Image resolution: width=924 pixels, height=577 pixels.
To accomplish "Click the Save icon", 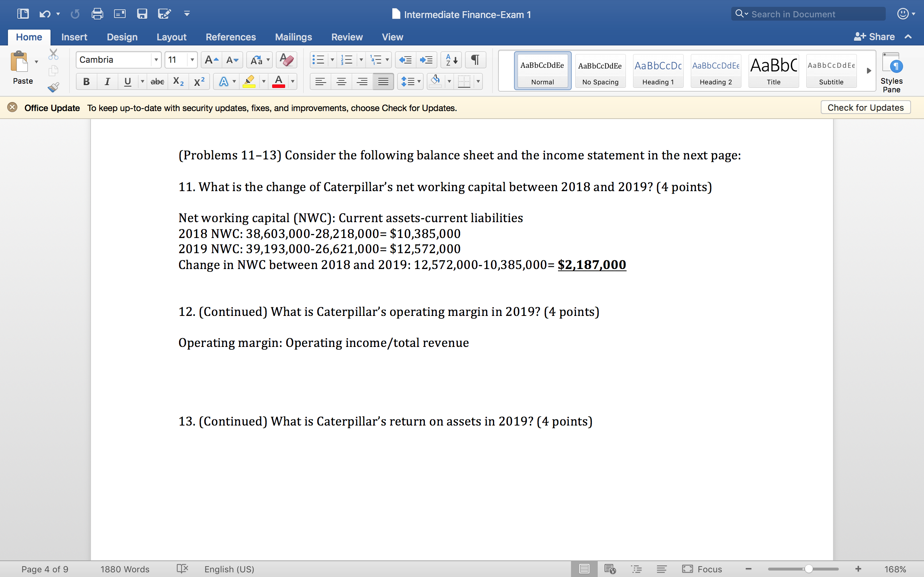I will pyautogui.click(x=143, y=14).
